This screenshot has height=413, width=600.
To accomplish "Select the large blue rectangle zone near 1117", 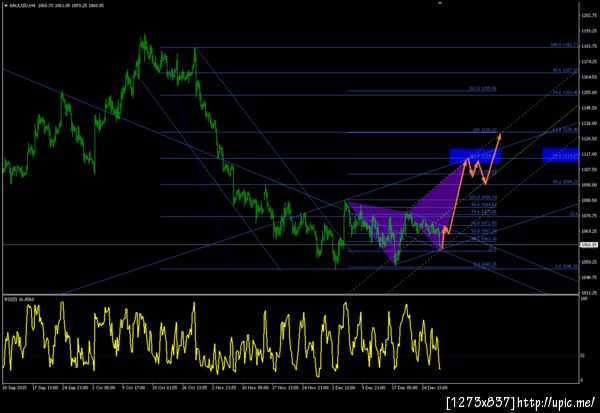I will pyautogui.click(x=475, y=156).
